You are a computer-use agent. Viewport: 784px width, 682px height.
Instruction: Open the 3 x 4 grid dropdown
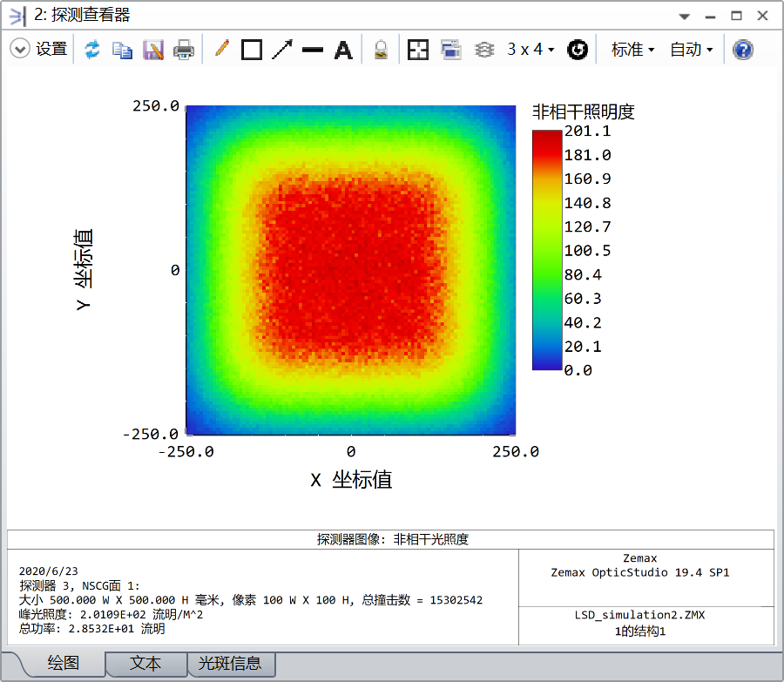(x=531, y=50)
